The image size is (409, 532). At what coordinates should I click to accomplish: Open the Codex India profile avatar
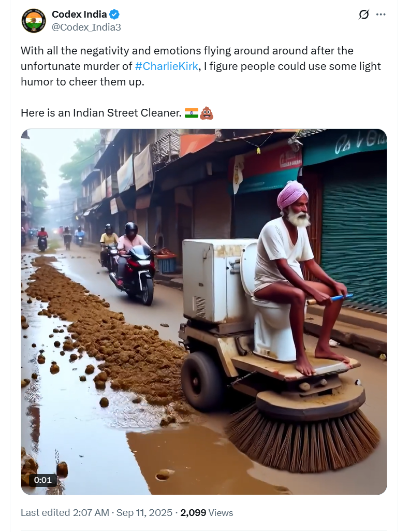(x=34, y=21)
